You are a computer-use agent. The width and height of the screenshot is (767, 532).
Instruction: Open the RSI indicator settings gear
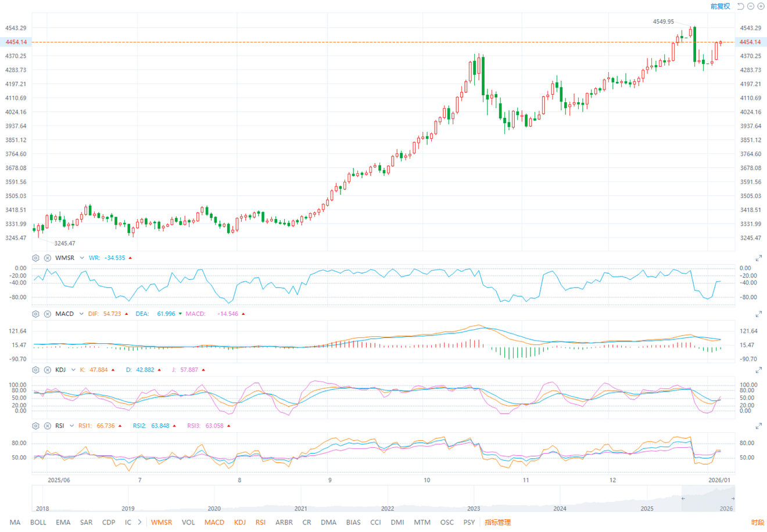coord(35,426)
